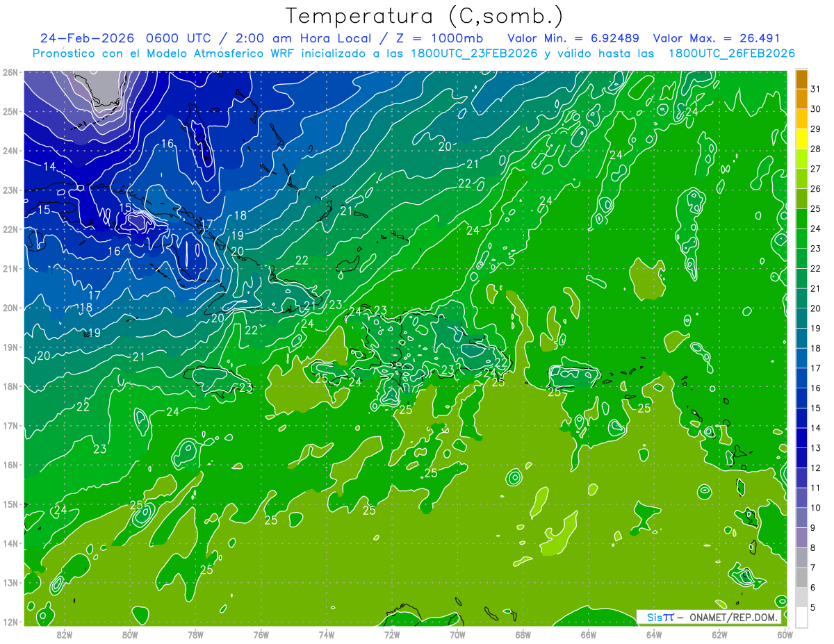Click the '66W' longitude axis label
The image size is (834, 644).
pyautogui.click(x=589, y=634)
